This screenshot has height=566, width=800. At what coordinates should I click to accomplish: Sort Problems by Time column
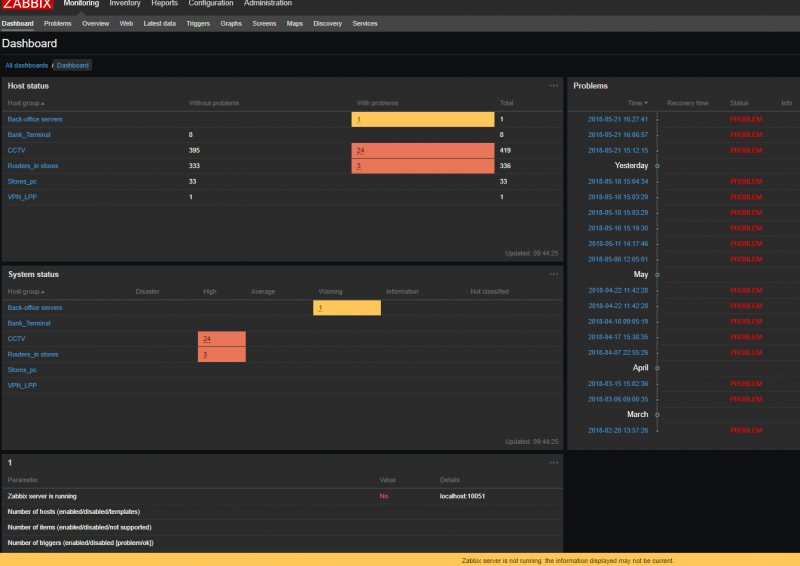pyautogui.click(x=637, y=103)
